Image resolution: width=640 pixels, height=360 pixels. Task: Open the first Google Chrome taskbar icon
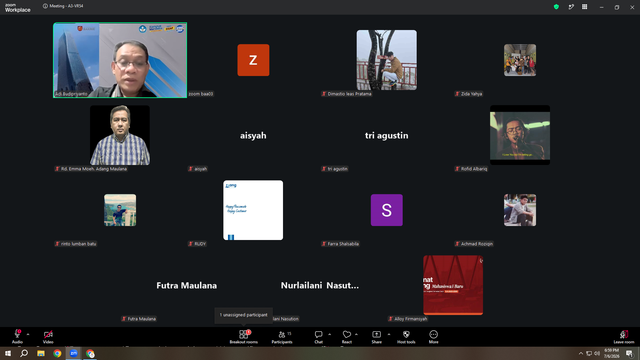[57, 353]
